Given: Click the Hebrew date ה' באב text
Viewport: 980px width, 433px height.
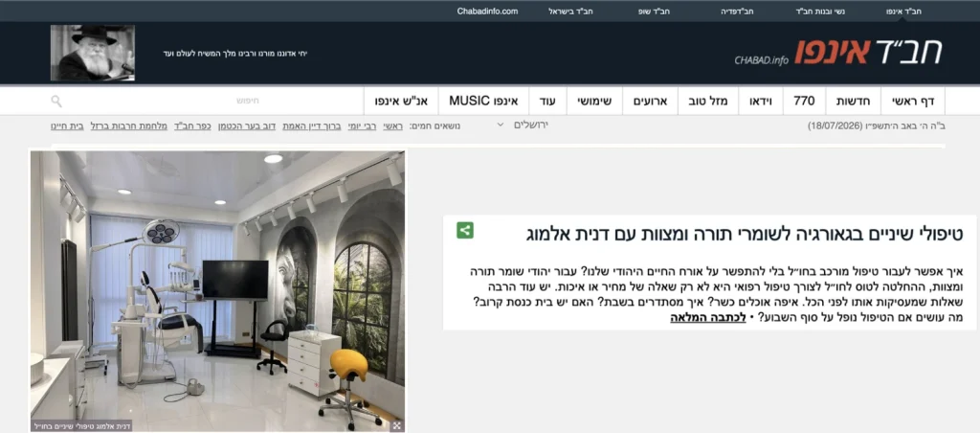Looking at the screenshot, I should [877, 125].
